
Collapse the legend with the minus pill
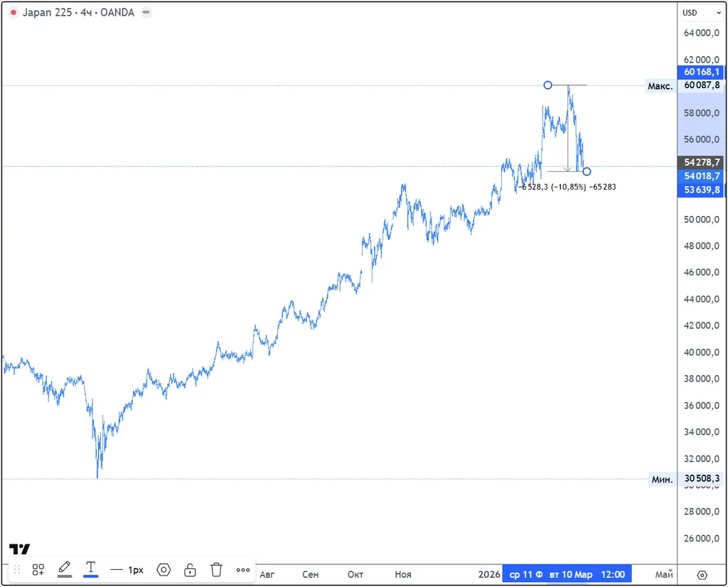(146, 13)
